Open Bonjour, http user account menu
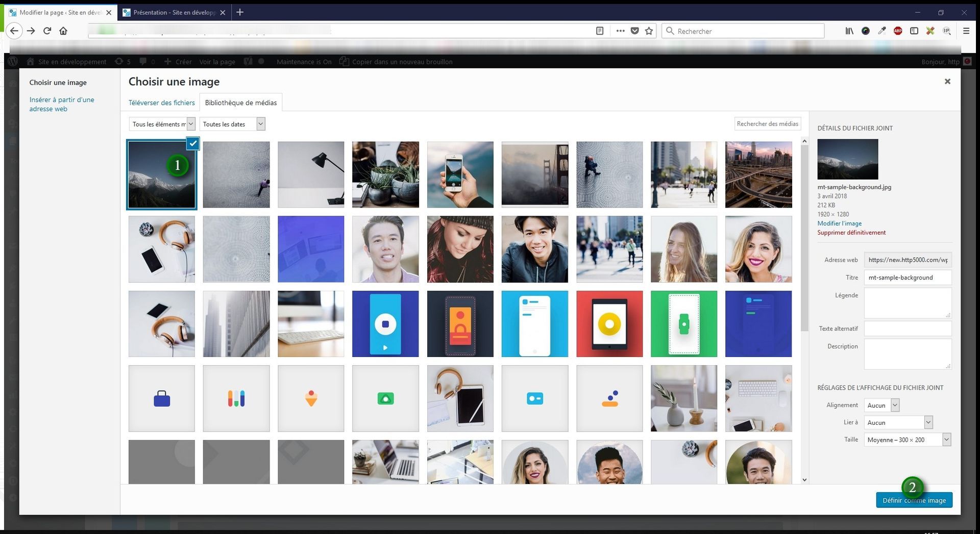Image resolution: width=980 pixels, height=534 pixels. [x=946, y=62]
